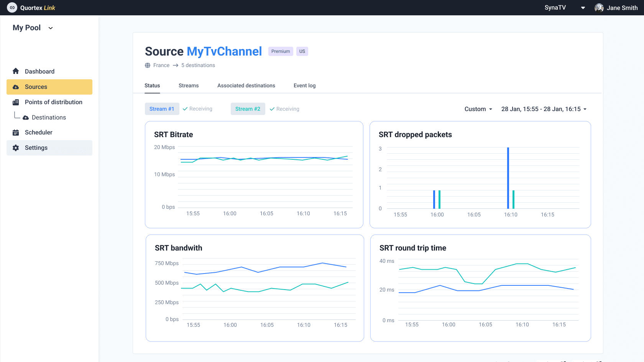The height and width of the screenshot is (362, 644).
Task: Switch to the Streams tab
Action: tap(189, 85)
